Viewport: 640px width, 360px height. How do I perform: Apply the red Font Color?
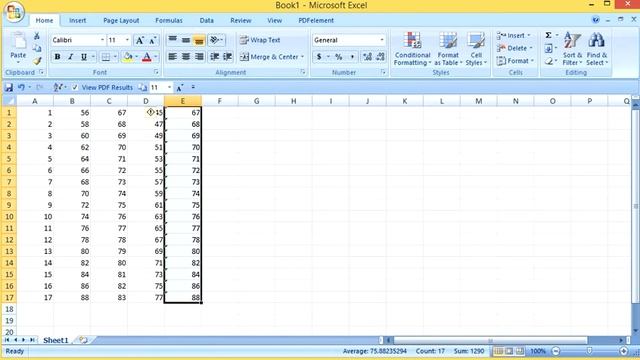pos(147,57)
